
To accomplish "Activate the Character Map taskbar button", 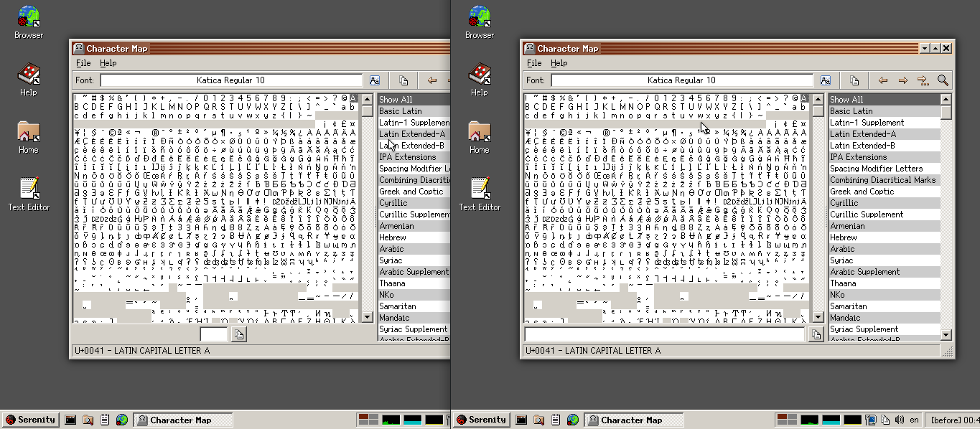I will (635, 420).
